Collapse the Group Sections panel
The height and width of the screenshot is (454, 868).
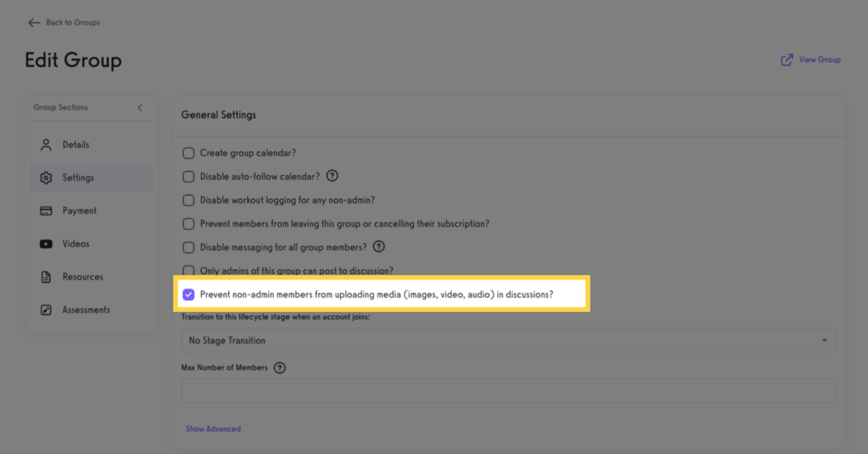coord(140,107)
